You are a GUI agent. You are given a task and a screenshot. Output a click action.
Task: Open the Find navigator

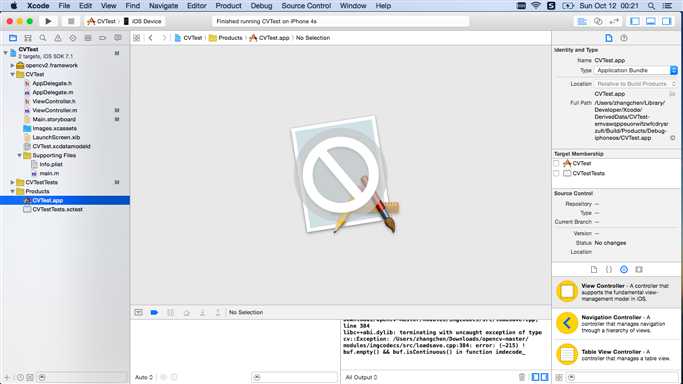(43, 38)
